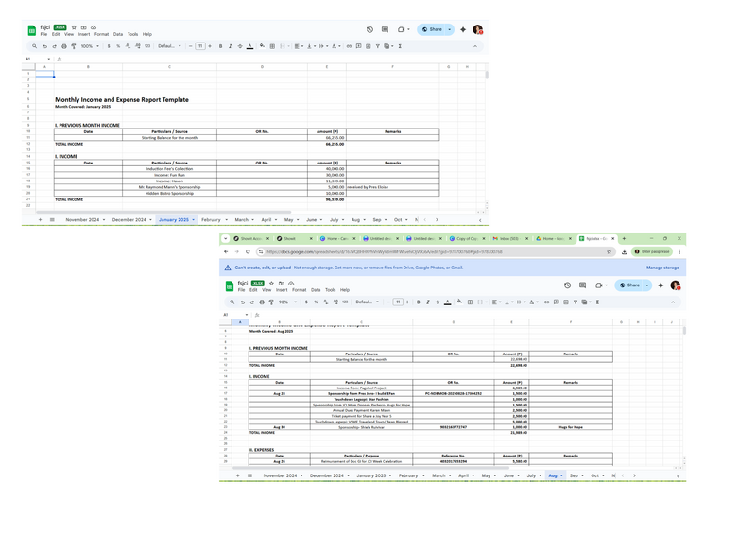Select paint format beside the 100% zoom
The height and width of the screenshot is (535, 756).
pyautogui.click(x=74, y=46)
